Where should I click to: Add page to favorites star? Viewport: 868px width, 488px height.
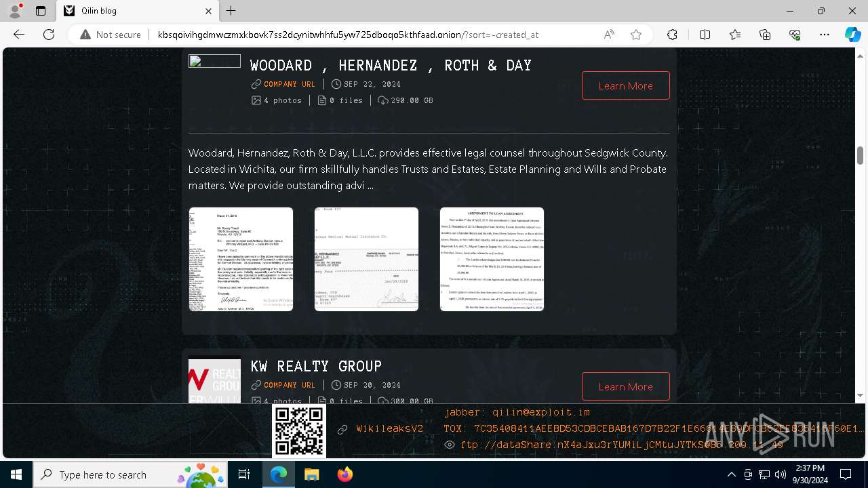636,35
